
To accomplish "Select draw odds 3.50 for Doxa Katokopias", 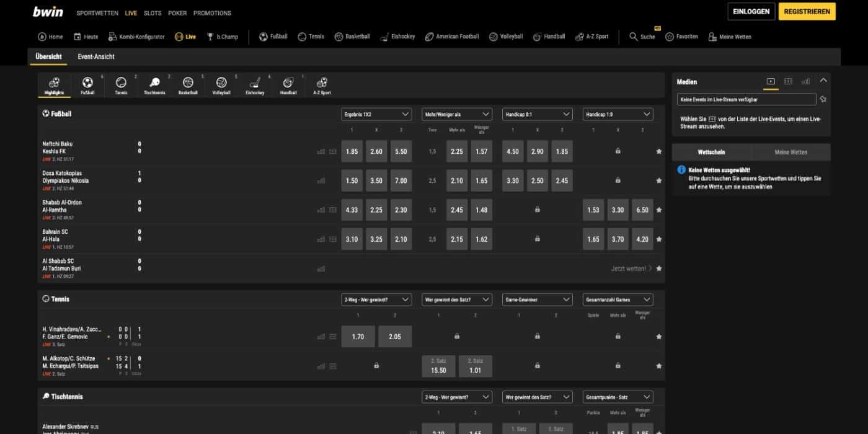I will tap(376, 180).
